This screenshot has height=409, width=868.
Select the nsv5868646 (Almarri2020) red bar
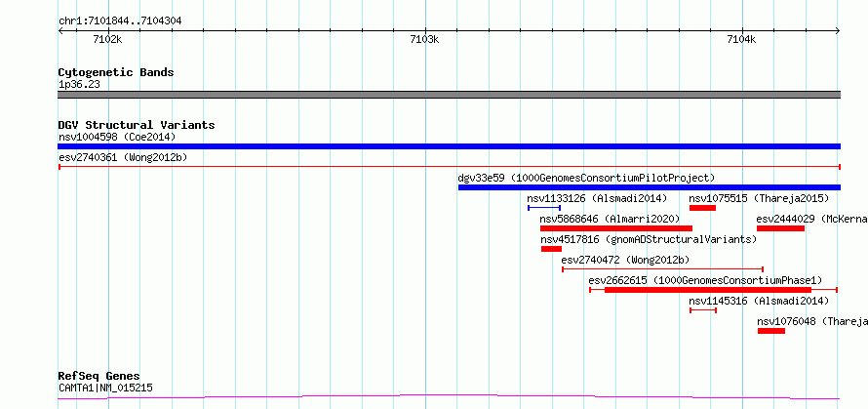616,228
